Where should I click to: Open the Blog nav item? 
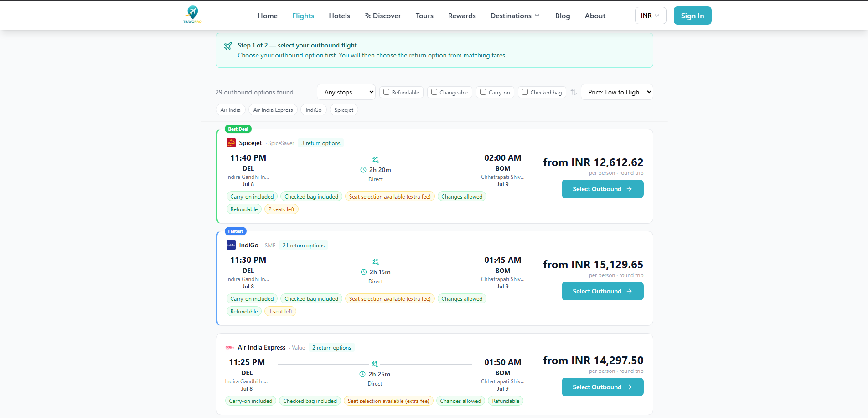[x=563, y=16]
